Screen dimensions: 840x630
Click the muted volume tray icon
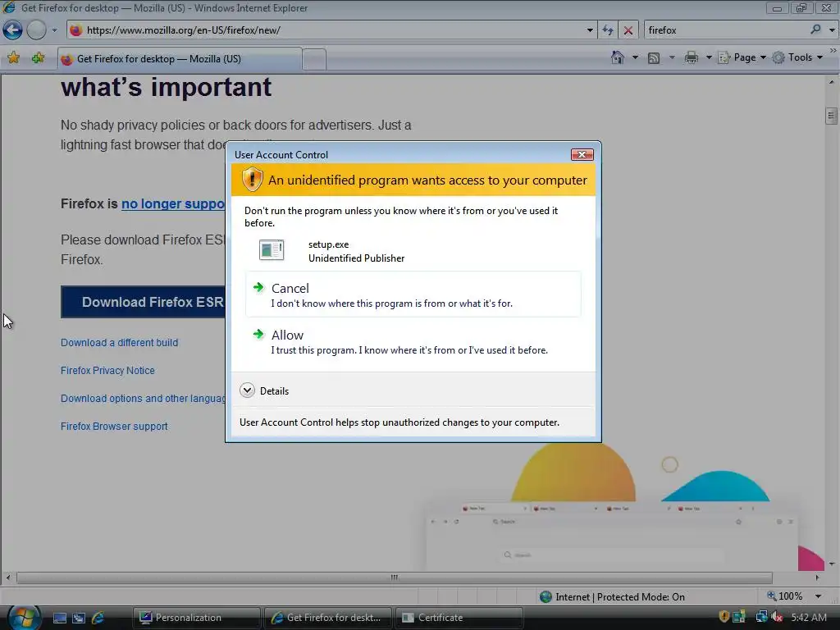click(777, 617)
